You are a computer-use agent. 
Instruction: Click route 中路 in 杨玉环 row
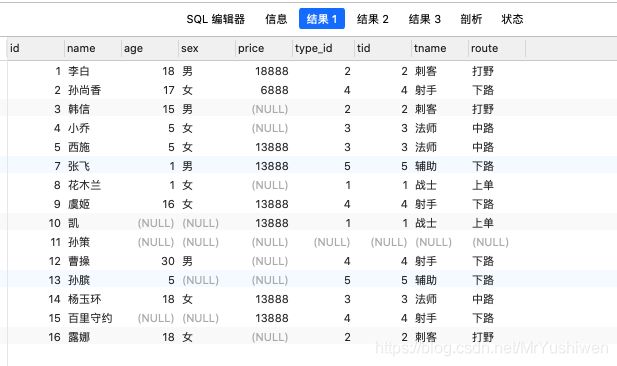[483, 299]
